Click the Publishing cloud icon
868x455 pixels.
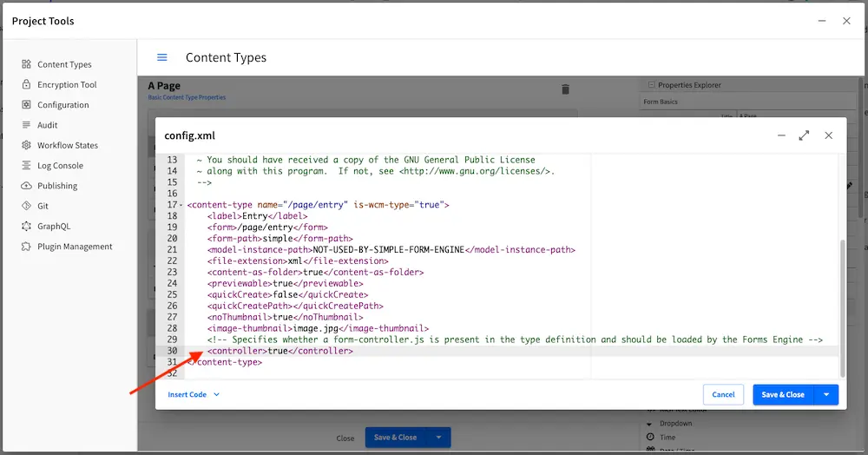26,186
